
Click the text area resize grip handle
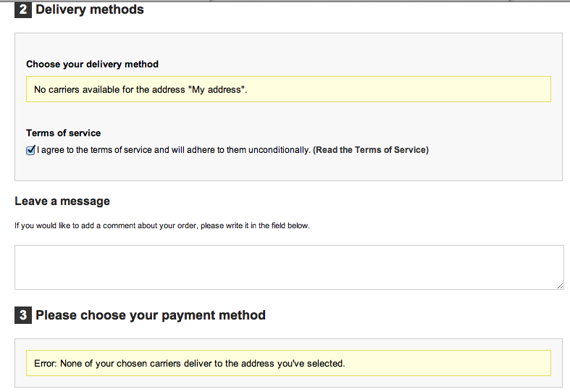[x=560, y=285]
